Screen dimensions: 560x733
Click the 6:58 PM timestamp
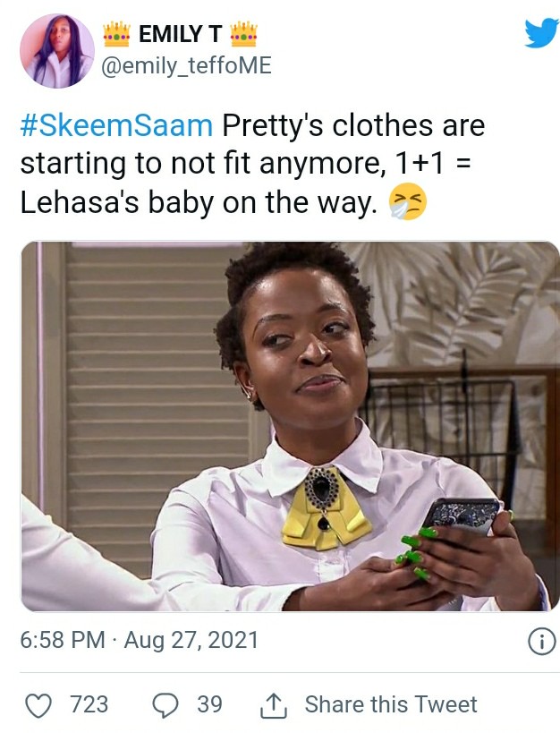click(x=62, y=640)
